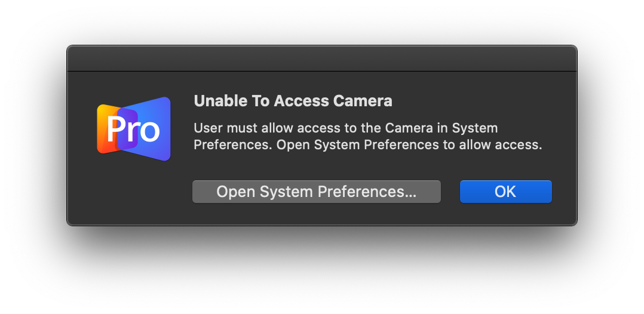Click the dialog's empty title bar

coord(322,59)
